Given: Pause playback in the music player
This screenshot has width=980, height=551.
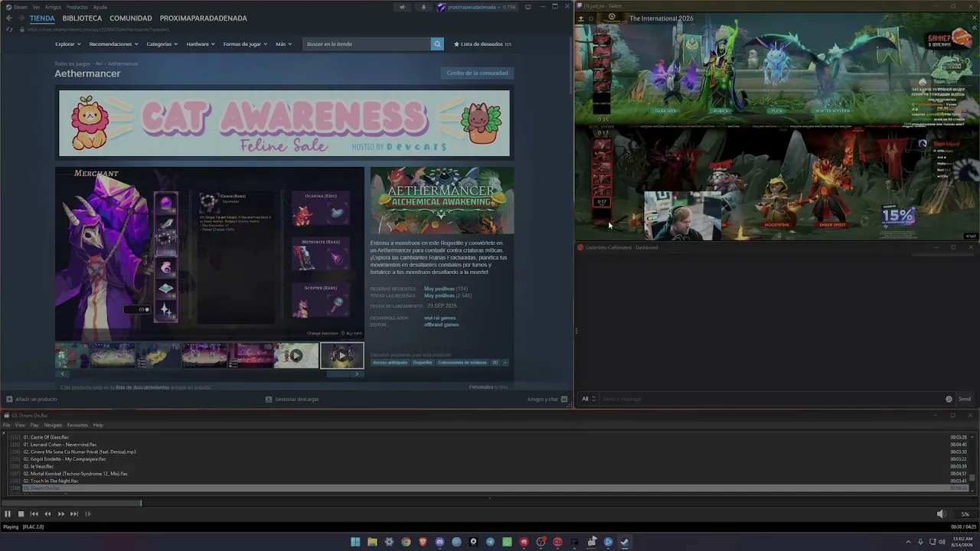Looking at the screenshot, I should pos(8,514).
